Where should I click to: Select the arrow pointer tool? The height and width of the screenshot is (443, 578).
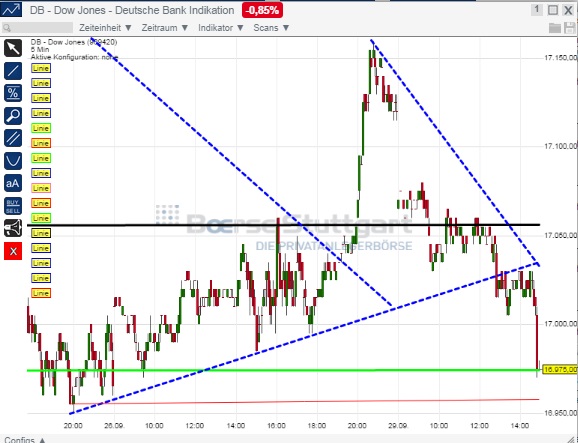coord(13,48)
